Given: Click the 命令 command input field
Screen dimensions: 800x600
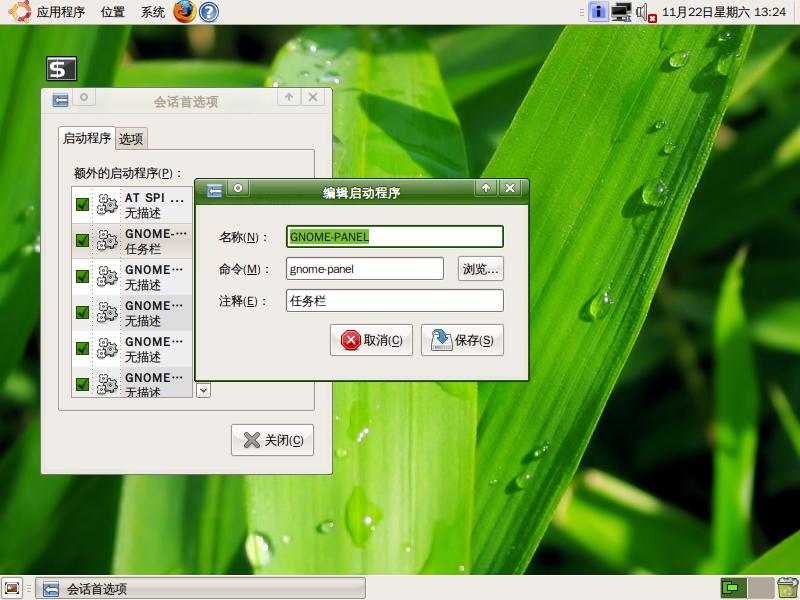Looking at the screenshot, I should point(365,268).
